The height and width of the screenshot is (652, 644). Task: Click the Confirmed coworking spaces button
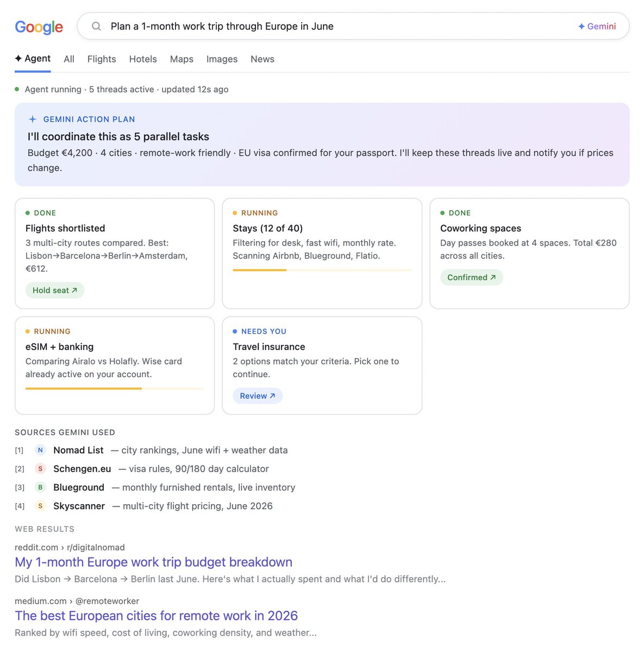pos(472,277)
